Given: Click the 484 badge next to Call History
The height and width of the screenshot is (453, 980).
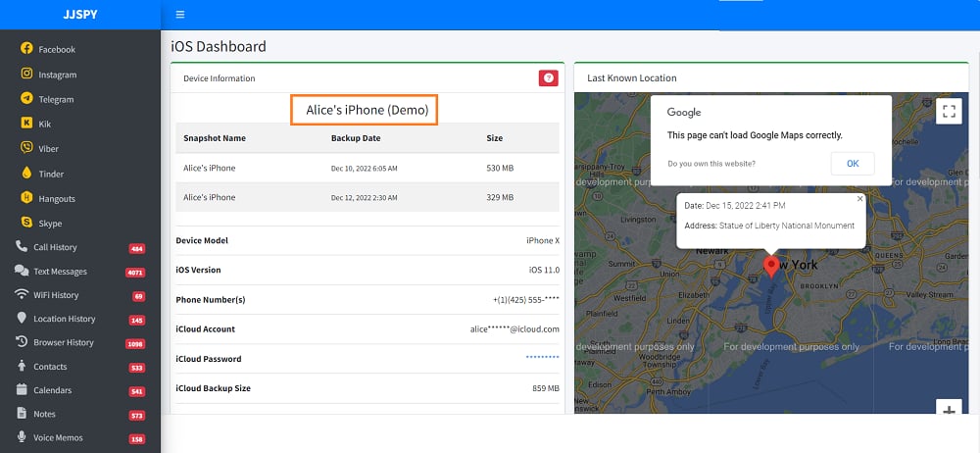Looking at the screenshot, I should pos(137,248).
